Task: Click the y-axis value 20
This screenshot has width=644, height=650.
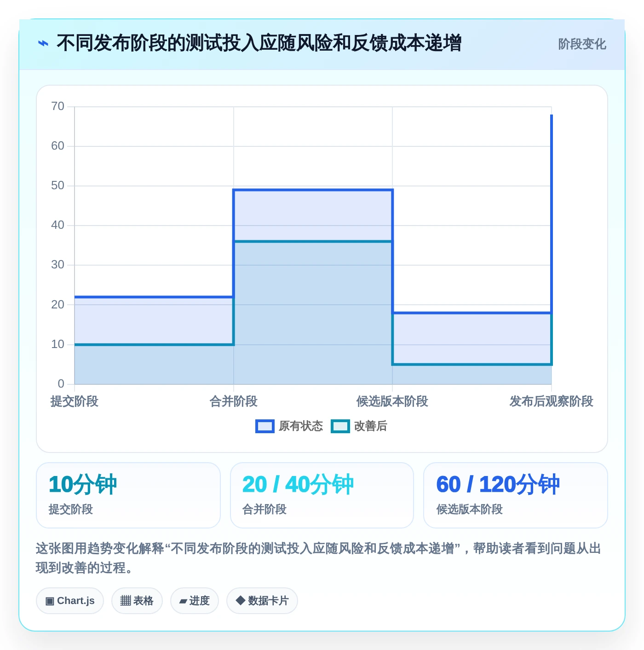Action: (x=58, y=305)
